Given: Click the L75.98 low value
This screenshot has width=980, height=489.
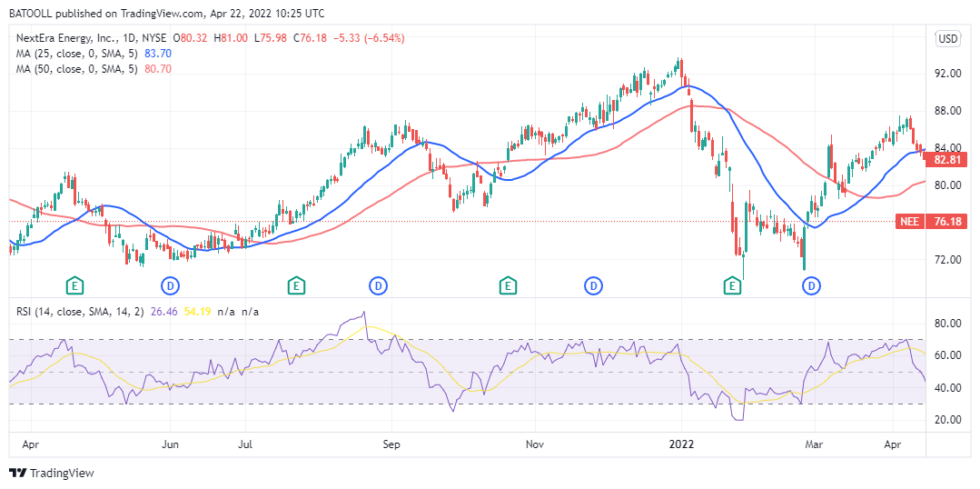Looking at the screenshot, I should click(x=270, y=38).
